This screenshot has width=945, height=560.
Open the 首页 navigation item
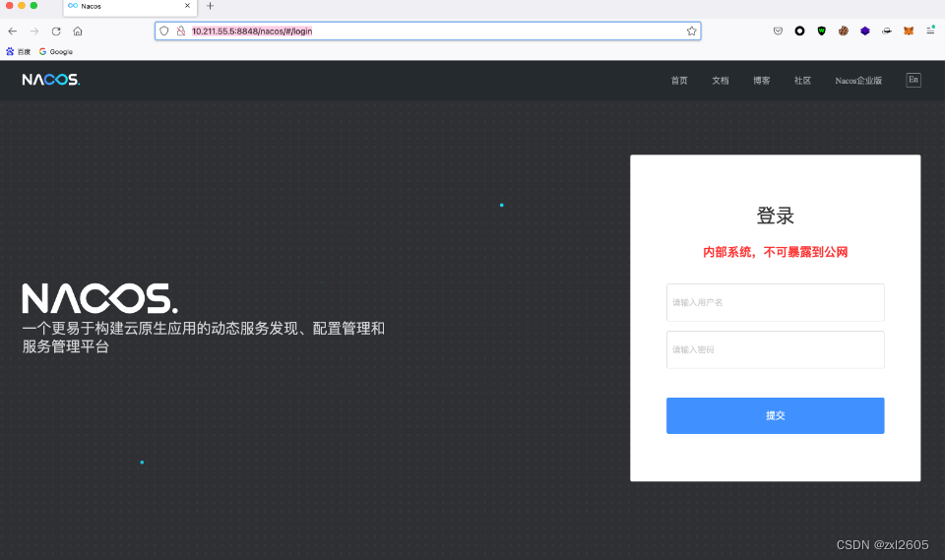click(x=679, y=80)
